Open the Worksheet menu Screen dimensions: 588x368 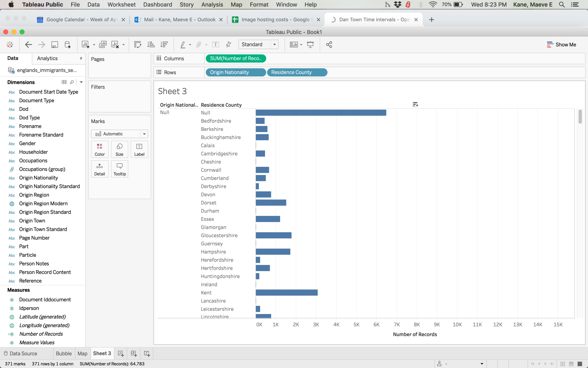(x=121, y=5)
